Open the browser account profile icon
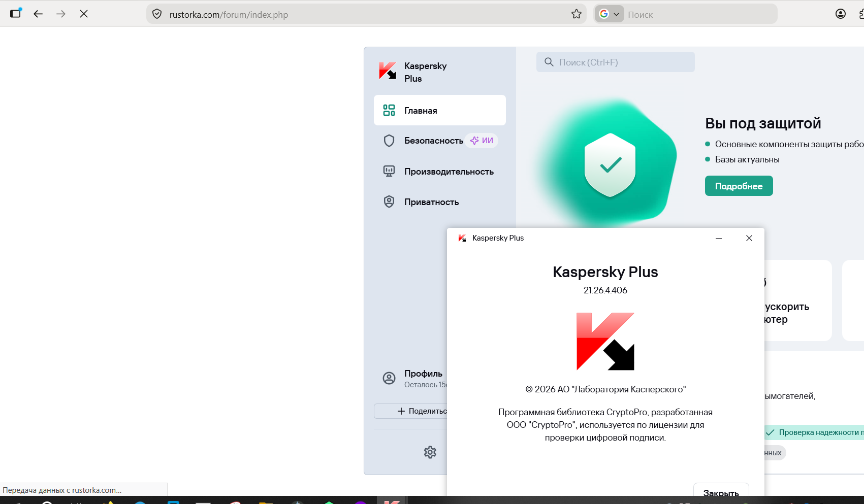 841,14
